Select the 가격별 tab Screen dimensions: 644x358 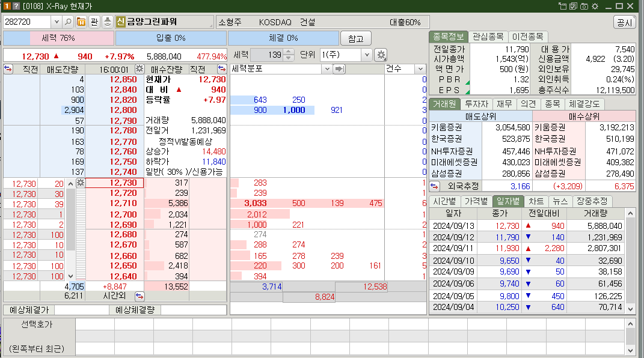(476, 201)
